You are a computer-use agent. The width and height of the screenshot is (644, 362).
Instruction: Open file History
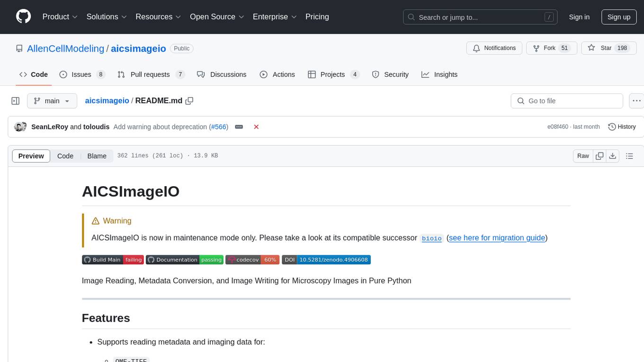coord(622,127)
